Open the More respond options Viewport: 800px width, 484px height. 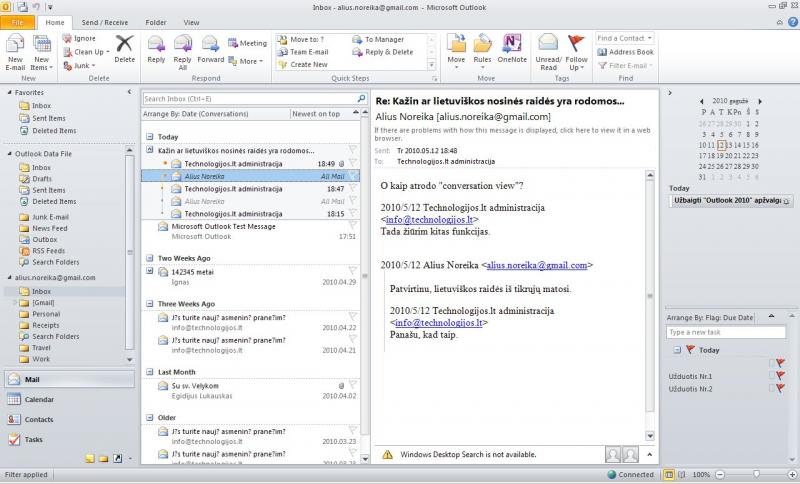pyautogui.click(x=245, y=61)
